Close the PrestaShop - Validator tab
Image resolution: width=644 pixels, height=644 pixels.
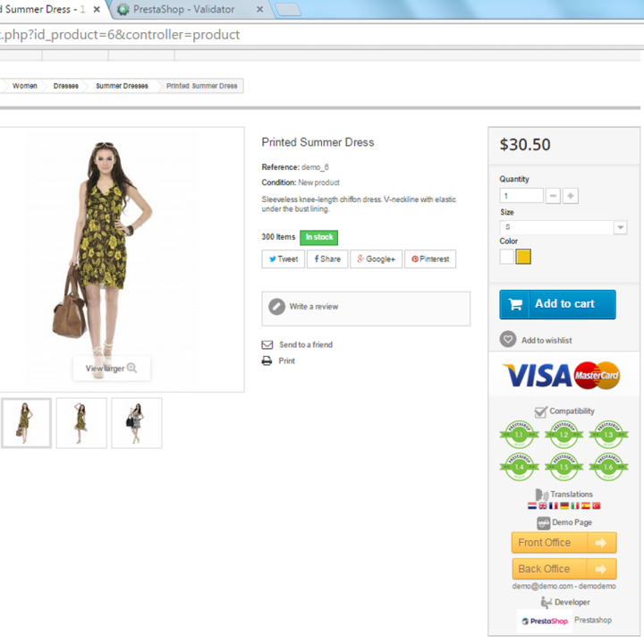point(259,9)
